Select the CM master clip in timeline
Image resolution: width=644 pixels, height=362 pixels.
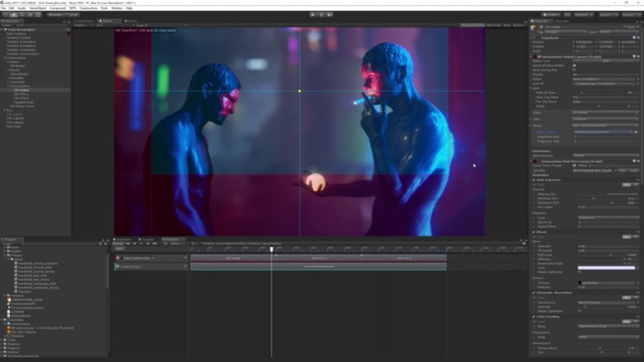click(233, 258)
